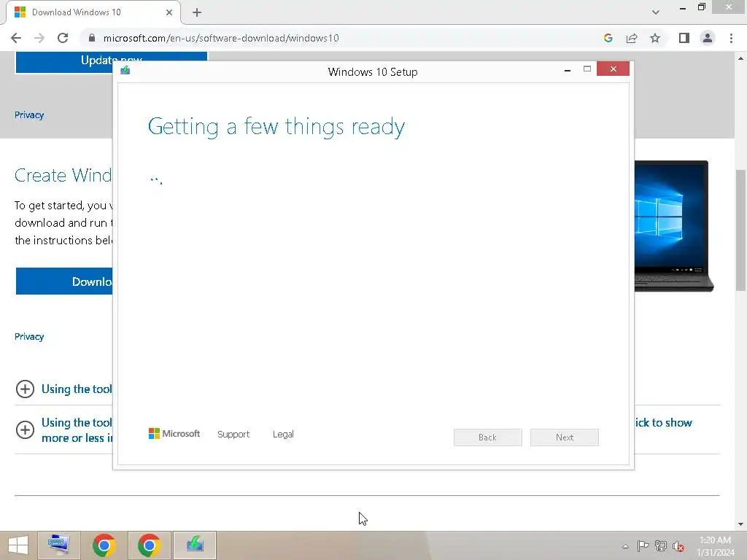
Task: Click Windows 10 Setup title icon
Action: [x=125, y=71]
